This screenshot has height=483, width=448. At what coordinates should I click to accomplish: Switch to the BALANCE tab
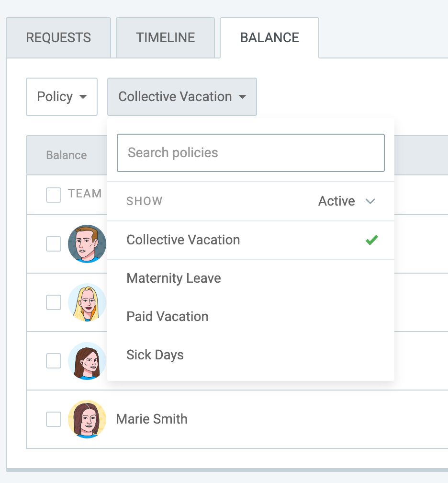pyautogui.click(x=269, y=37)
